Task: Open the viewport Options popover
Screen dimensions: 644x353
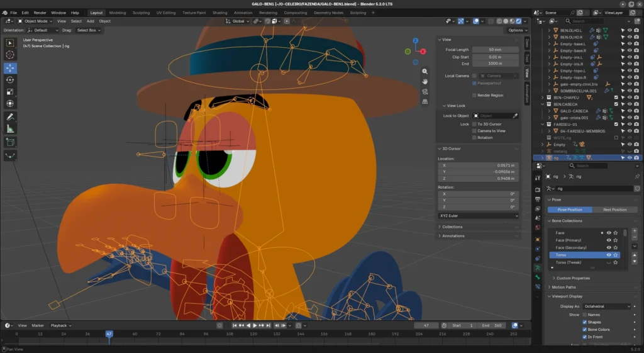Action: [517, 30]
